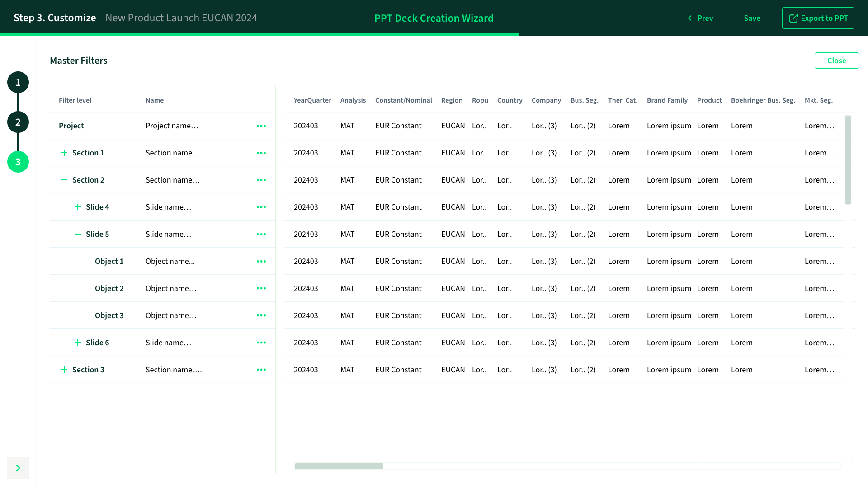Expand Slide 6 with plus icon
This screenshot has width=868, height=488.
click(x=78, y=343)
